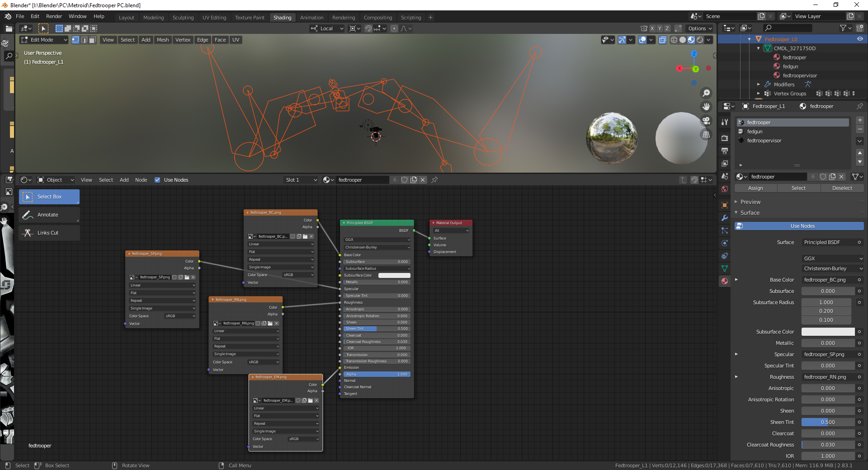Toggle camera view with the viewport camera gizmo
The image size is (868, 470).
(x=706, y=121)
